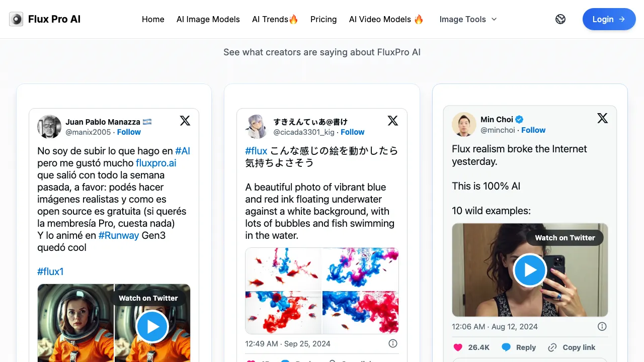Click the blue Login button
The width and height of the screenshot is (644, 362).
tap(609, 19)
